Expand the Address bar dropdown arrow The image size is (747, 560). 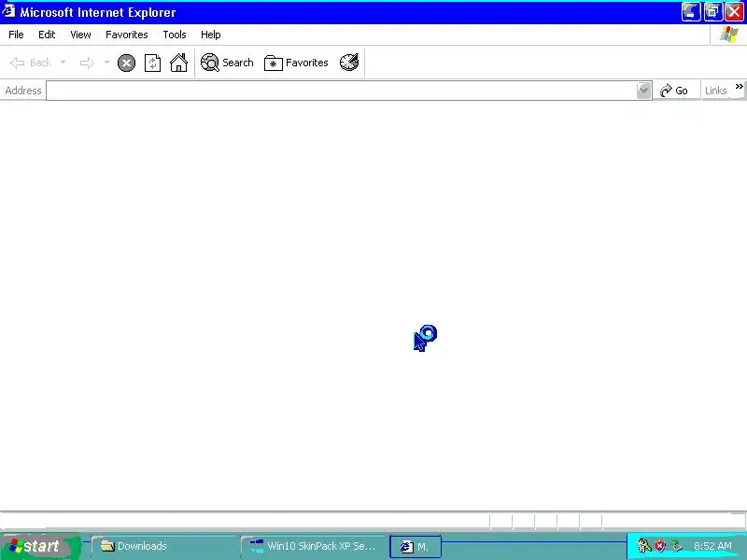(643, 91)
